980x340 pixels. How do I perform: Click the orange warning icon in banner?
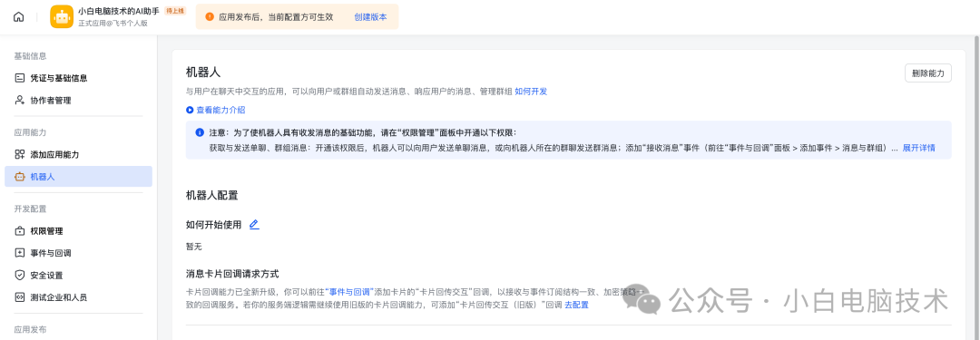(x=210, y=17)
